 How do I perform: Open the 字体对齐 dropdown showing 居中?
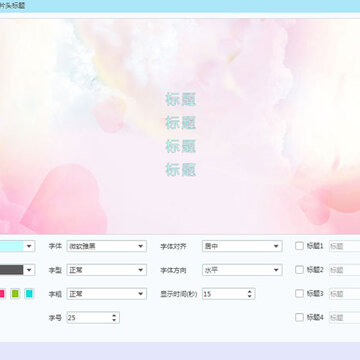point(242,246)
